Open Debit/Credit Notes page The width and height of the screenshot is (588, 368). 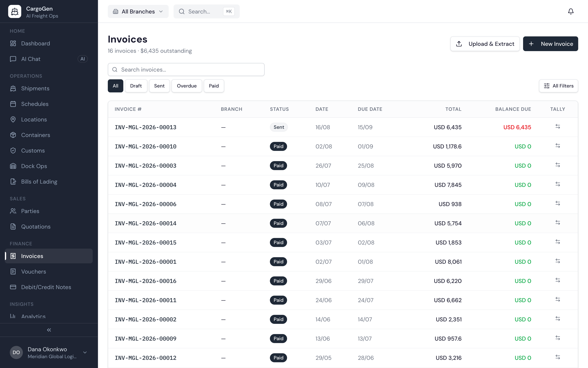[x=49, y=287]
